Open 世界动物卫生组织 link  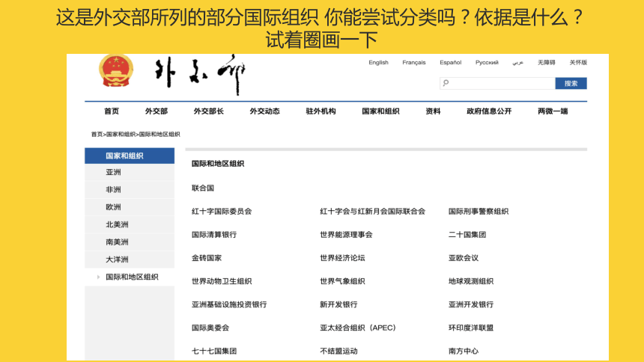pos(222,281)
